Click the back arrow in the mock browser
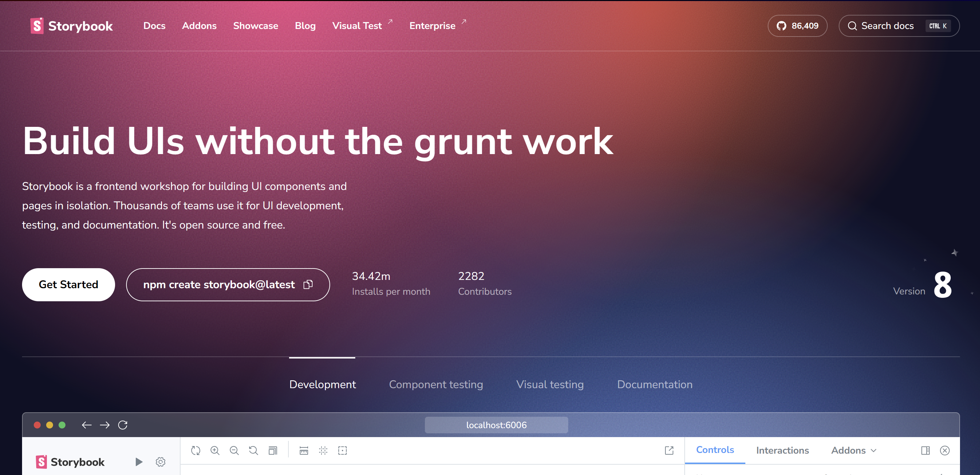This screenshot has height=475, width=980. tap(87, 425)
